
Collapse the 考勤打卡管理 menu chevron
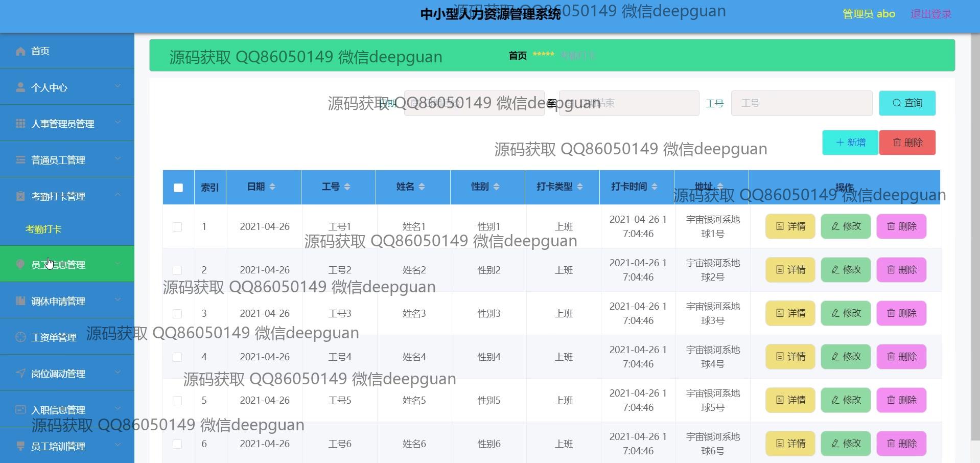[x=118, y=195]
